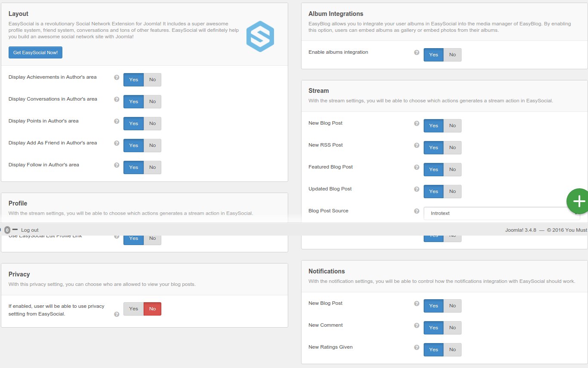Click the Blog Post Source label

328,211
